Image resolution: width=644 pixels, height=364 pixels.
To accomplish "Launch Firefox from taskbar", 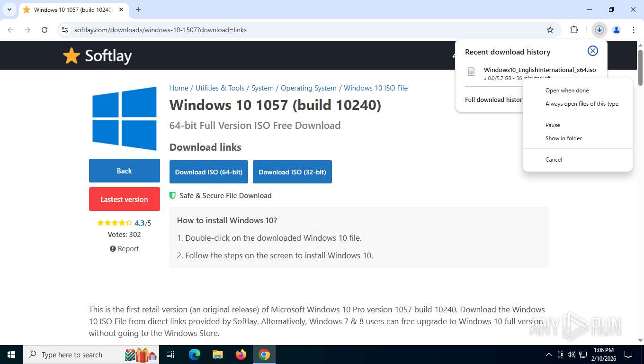I will (241, 355).
